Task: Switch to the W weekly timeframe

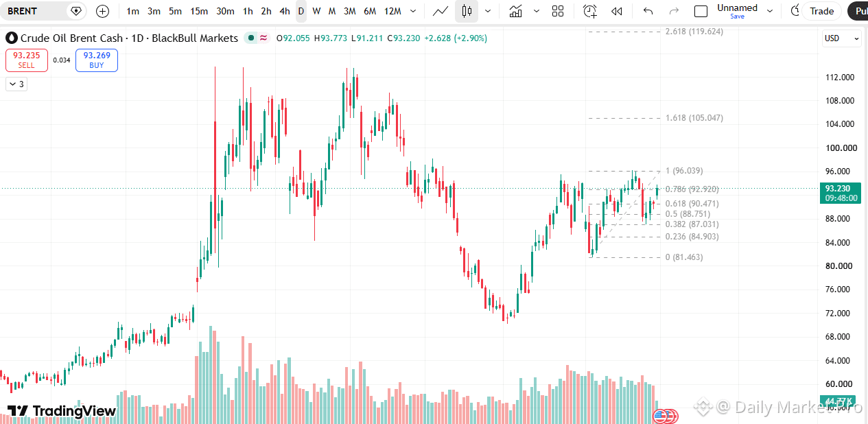Action: coord(316,11)
